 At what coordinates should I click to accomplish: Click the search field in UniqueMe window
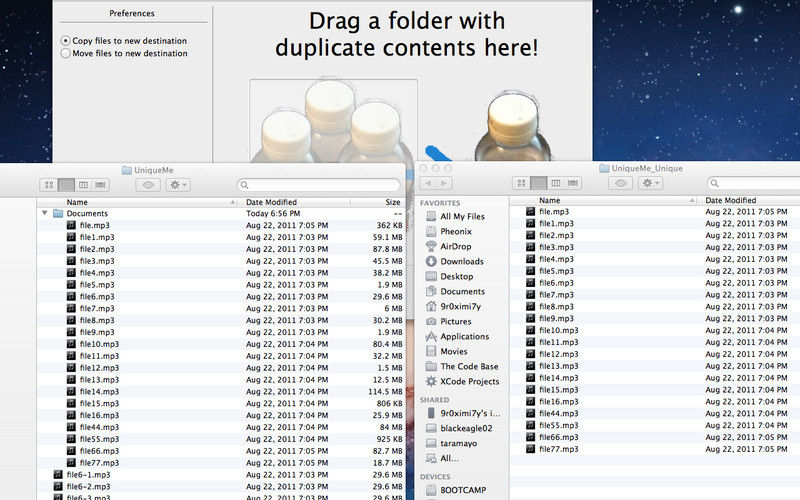pos(319,185)
